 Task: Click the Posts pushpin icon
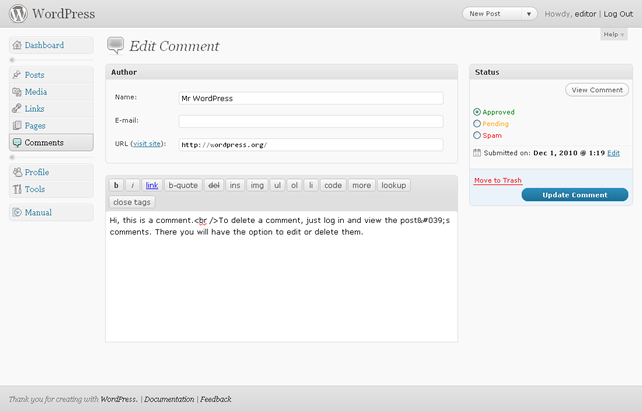pos(17,75)
